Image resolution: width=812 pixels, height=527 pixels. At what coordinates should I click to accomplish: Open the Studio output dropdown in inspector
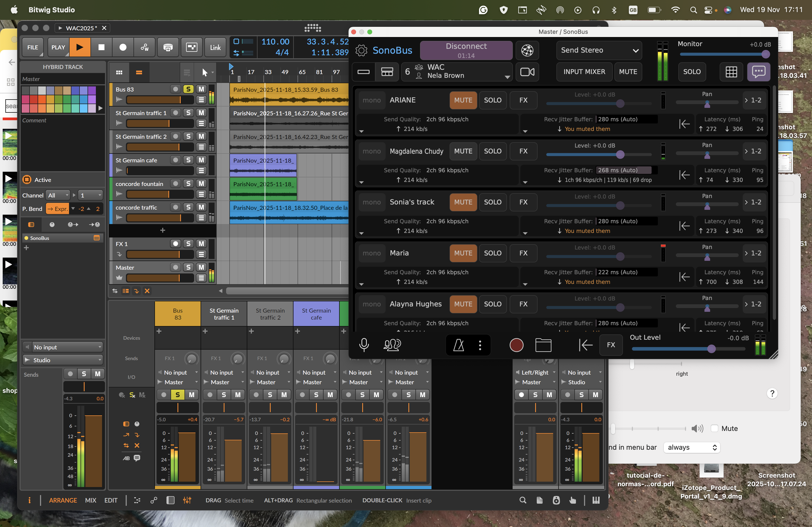[63, 360]
